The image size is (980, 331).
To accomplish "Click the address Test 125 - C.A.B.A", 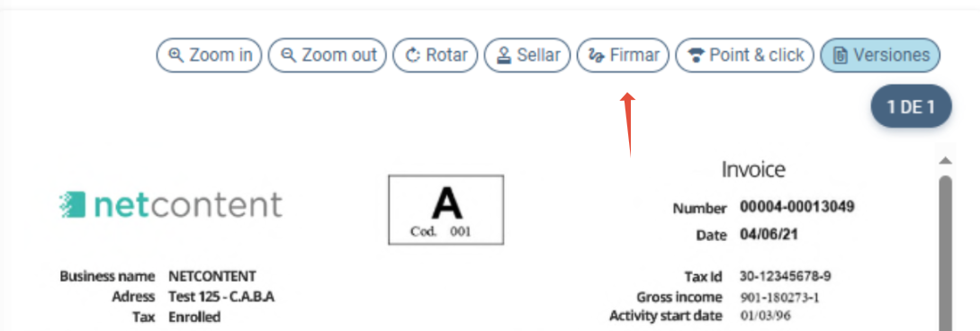I will coord(221,296).
